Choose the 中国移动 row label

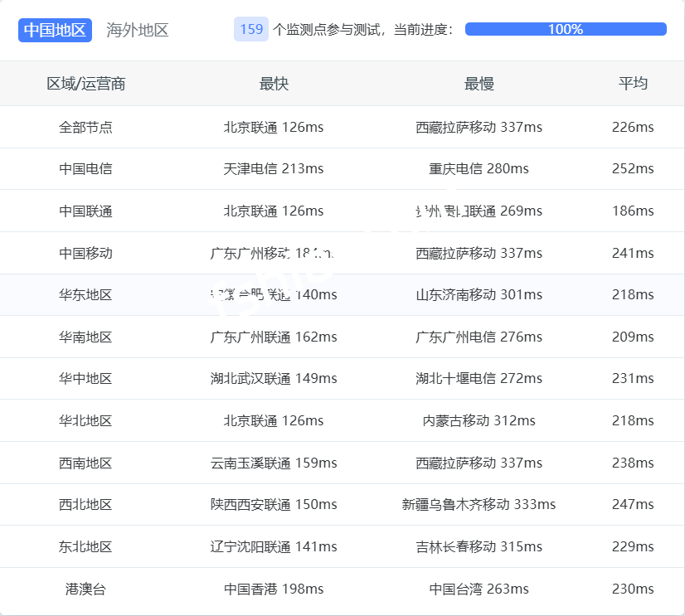[x=86, y=253]
